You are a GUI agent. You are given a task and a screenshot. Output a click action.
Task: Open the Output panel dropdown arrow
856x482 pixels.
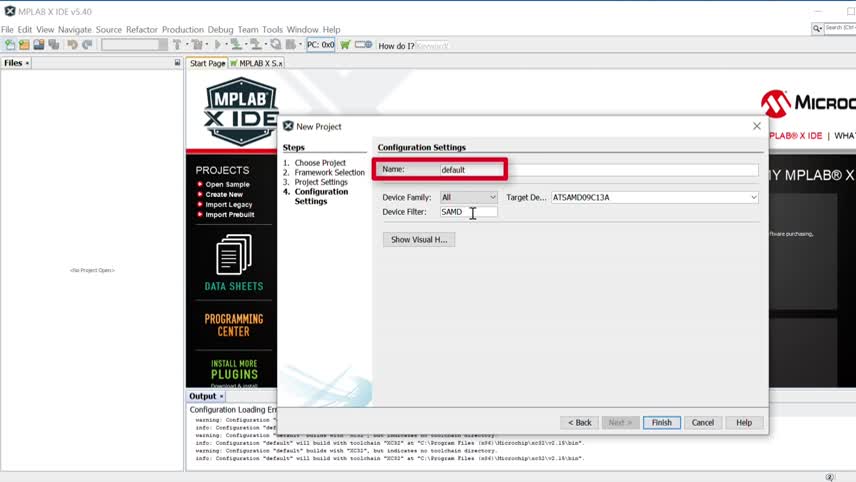click(221, 396)
